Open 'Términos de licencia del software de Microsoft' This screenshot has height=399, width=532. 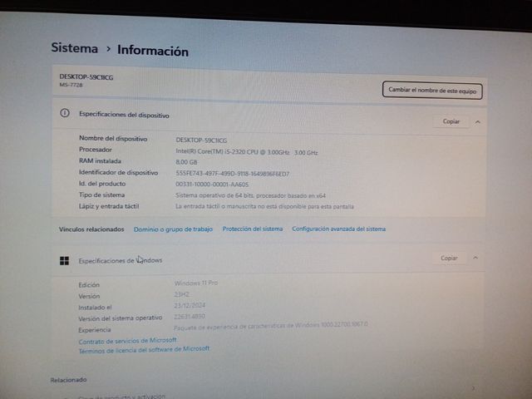(144, 349)
